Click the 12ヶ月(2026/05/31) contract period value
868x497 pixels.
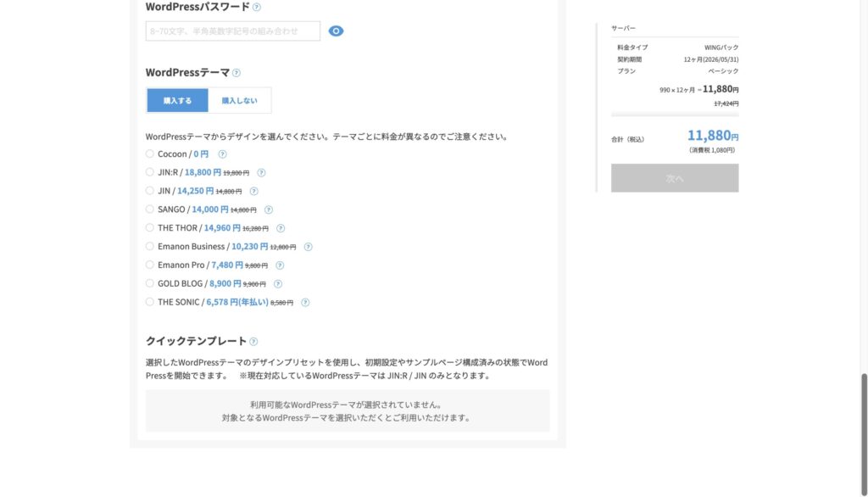(x=711, y=59)
